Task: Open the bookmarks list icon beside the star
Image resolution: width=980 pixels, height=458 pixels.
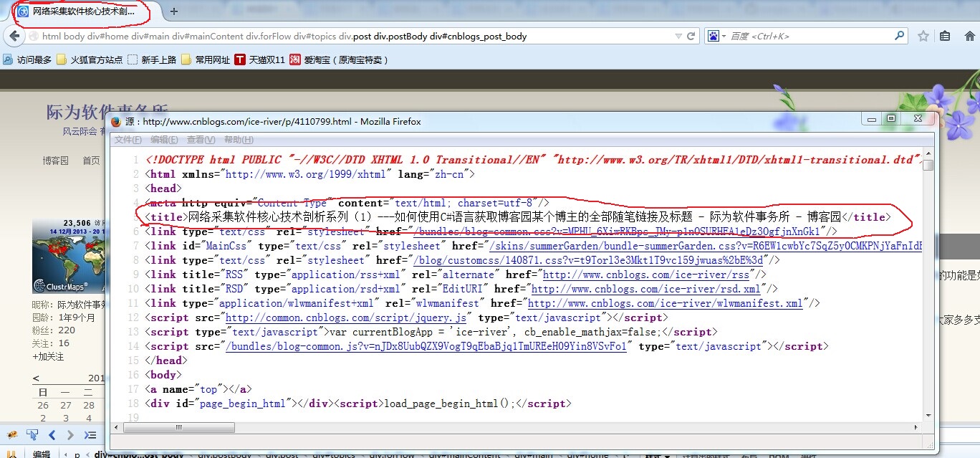Action: (x=945, y=36)
